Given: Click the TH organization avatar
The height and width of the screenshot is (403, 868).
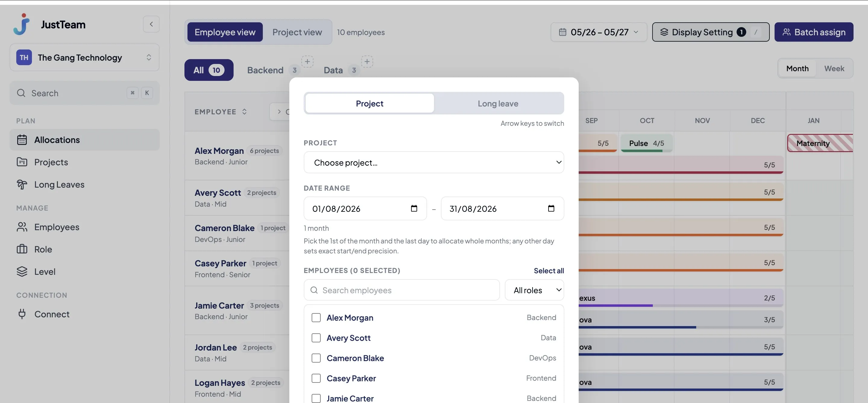Looking at the screenshot, I should tap(24, 57).
